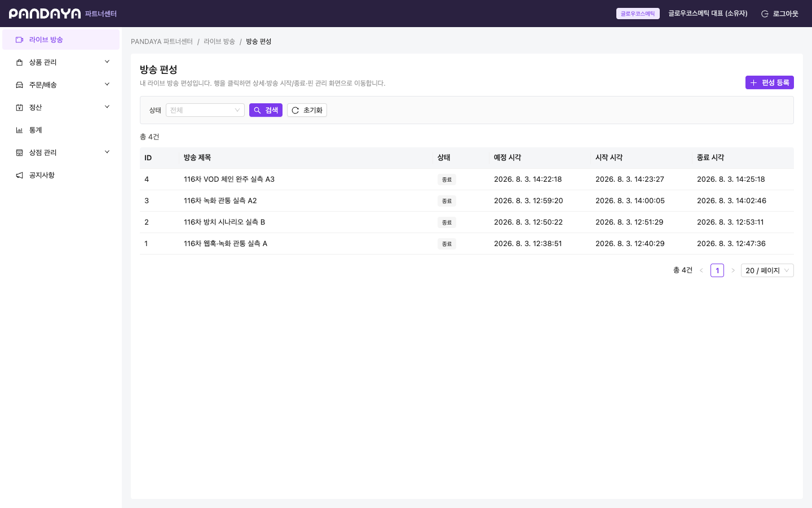Click the 글로우코스메틱 store badge
This screenshot has height=508, width=812.
click(638, 14)
